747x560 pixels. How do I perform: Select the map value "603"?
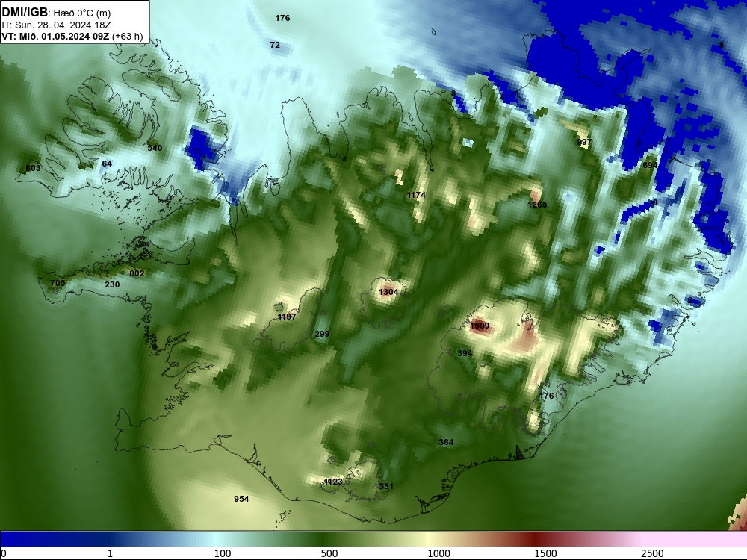(x=33, y=168)
